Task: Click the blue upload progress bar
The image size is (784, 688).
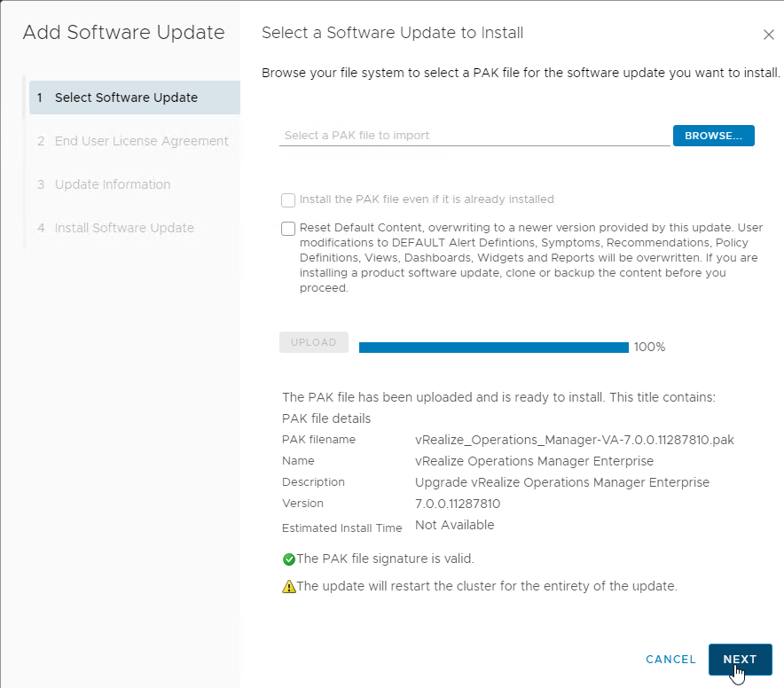Action: [493, 348]
